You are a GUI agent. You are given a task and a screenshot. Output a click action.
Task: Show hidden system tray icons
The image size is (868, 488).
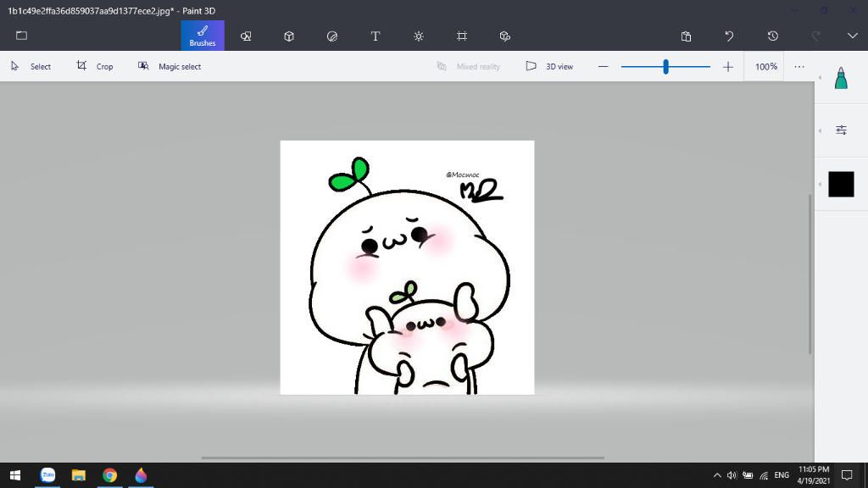(717, 475)
